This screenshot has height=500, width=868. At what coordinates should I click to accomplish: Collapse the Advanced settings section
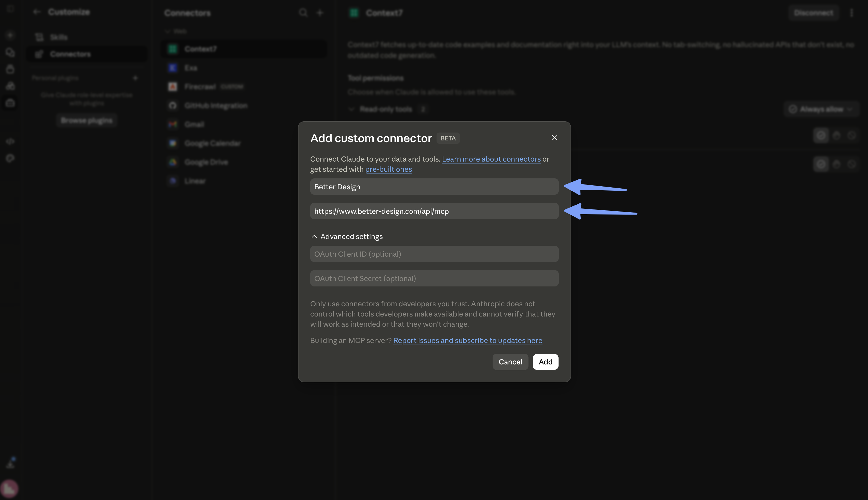coord(347,236)
